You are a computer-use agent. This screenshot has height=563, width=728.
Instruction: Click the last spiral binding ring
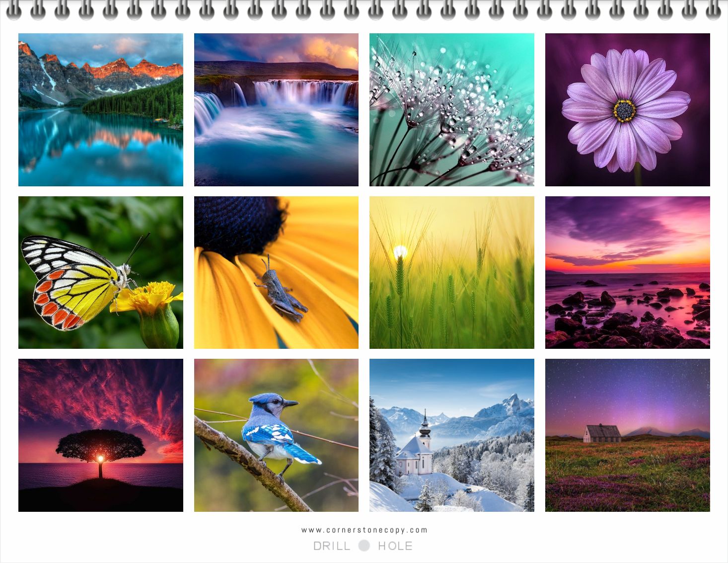[x=713, y=10]
